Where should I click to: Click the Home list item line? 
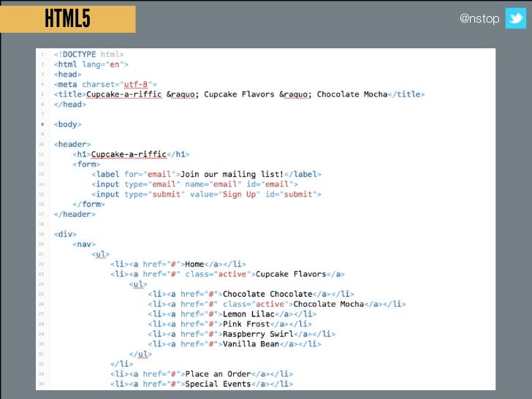(178, 265)
